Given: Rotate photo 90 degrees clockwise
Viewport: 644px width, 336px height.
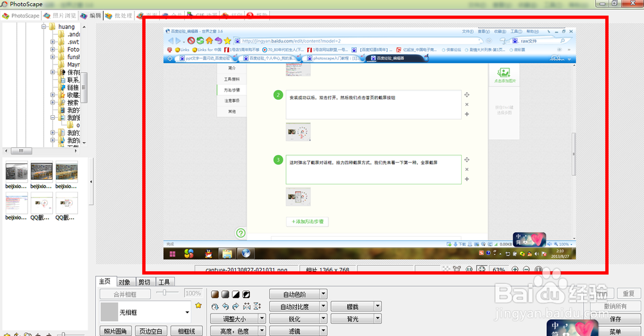Looking at the screenshot, I should [x=236, y=306].
